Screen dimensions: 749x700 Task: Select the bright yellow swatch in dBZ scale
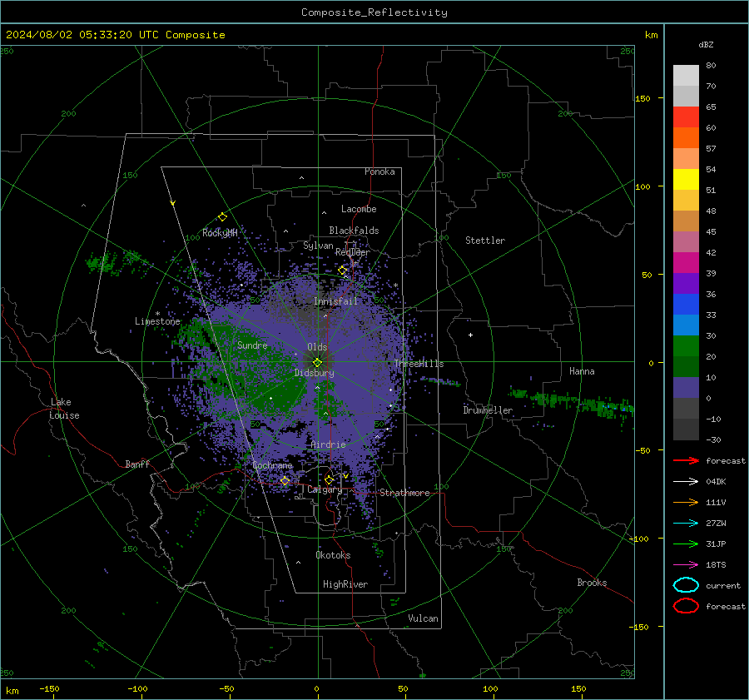pyautogui.click(x=686, y=180)
